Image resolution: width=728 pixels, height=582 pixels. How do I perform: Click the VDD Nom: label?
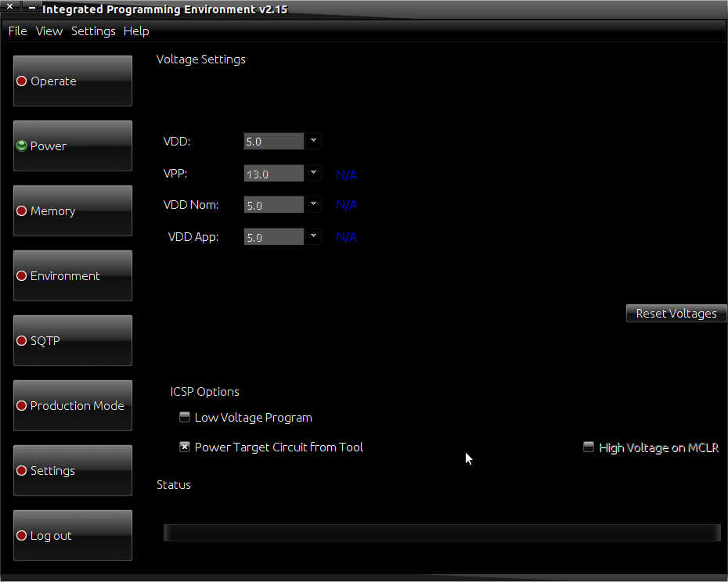pyautogui.click(x=191, y=205)
